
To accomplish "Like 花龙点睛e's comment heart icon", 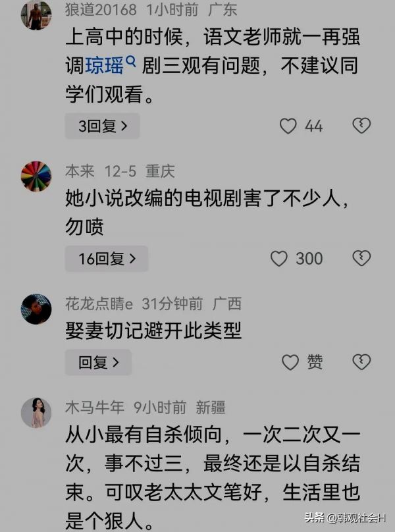I will [290, 362].
